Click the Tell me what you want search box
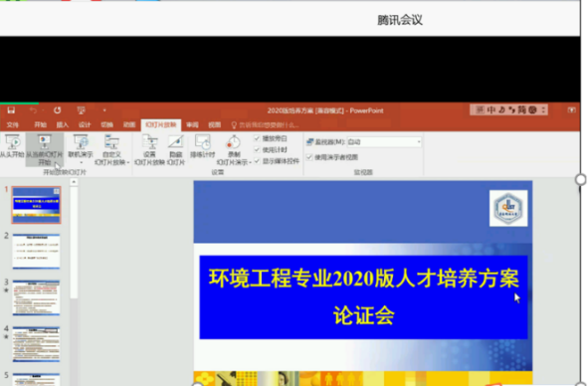 point(266,125)
